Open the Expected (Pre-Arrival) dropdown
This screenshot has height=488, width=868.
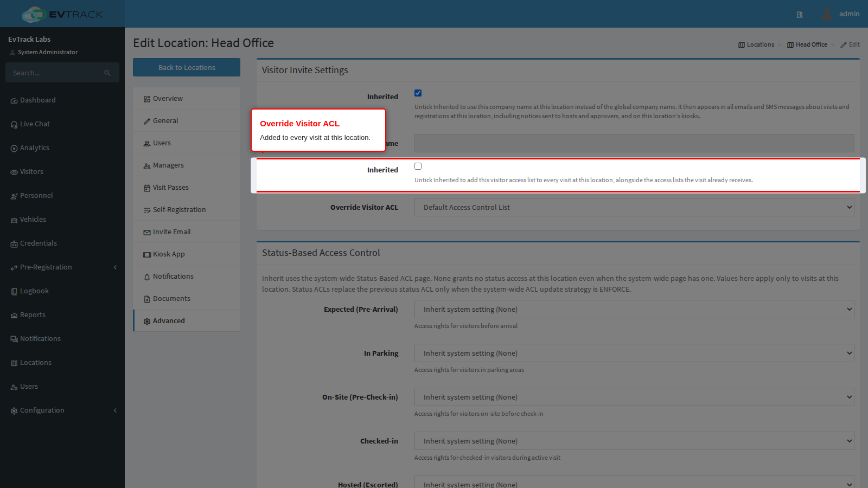click(634, 309)
